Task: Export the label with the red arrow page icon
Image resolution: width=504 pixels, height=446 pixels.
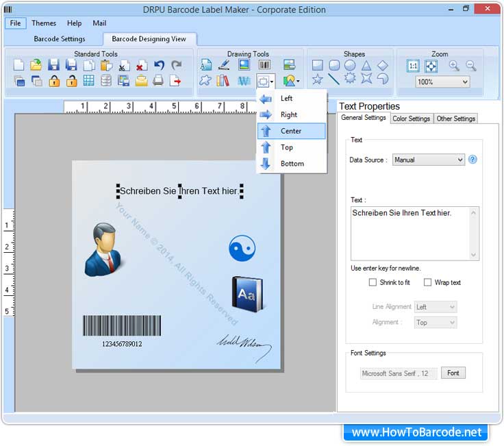Action: (x=175, y=80)
